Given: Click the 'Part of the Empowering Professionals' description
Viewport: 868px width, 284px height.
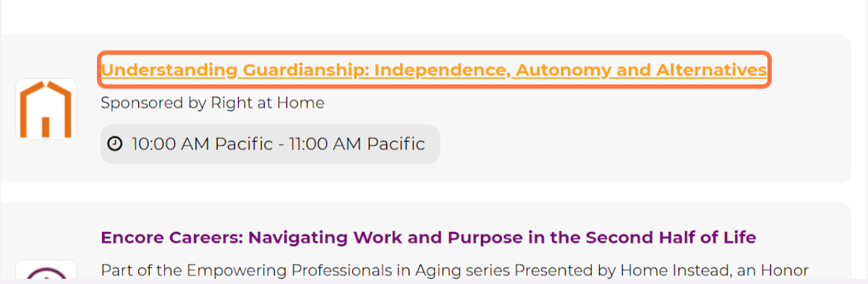Looking at the screenshot, I should (x=454, y=271).
